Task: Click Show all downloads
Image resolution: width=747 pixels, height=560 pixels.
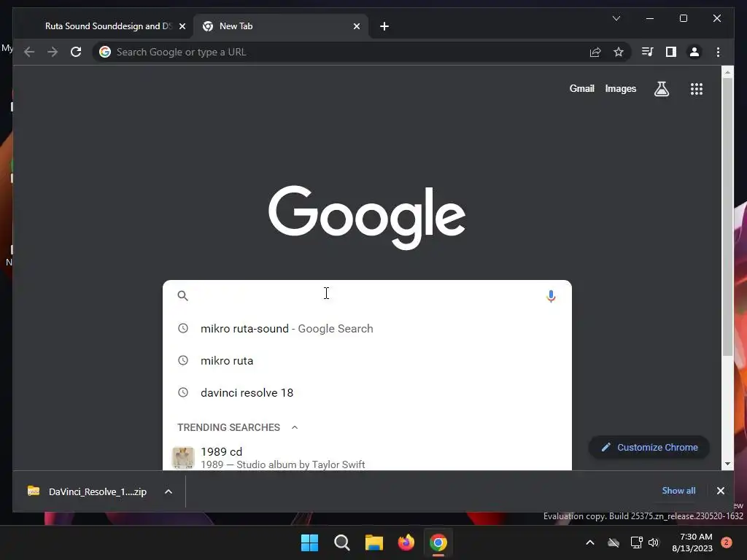Action: [678, 491]
